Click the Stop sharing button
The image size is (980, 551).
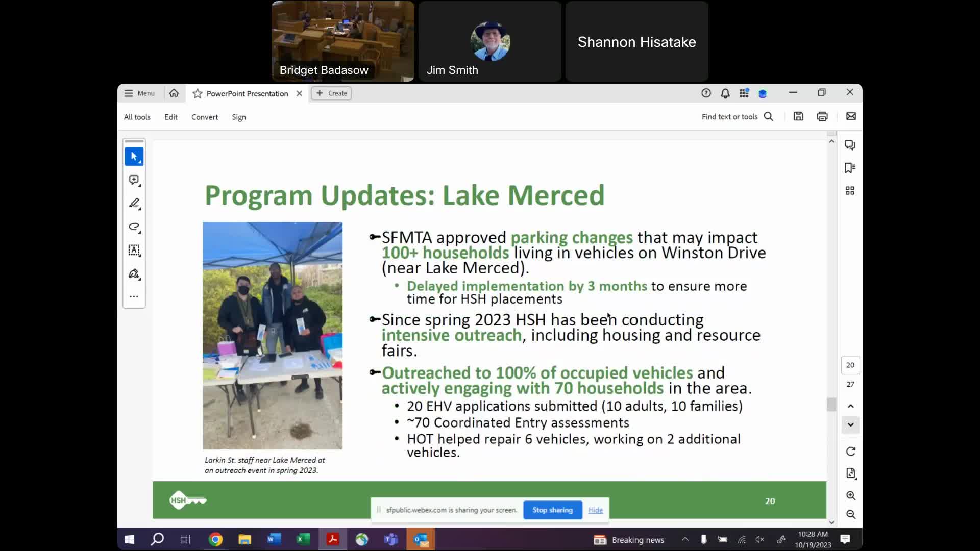click(x=552, y=510)
